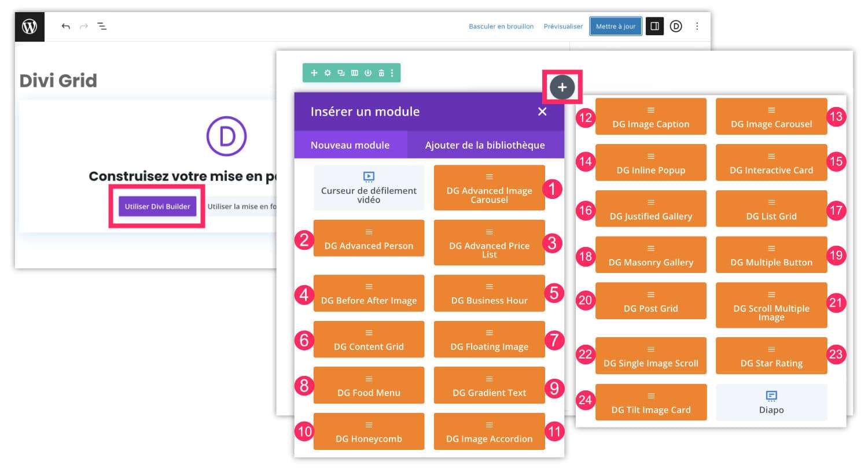Click the Mettre à jour button
The height and width of the screenshot is (469, 868).
(616, 26)
